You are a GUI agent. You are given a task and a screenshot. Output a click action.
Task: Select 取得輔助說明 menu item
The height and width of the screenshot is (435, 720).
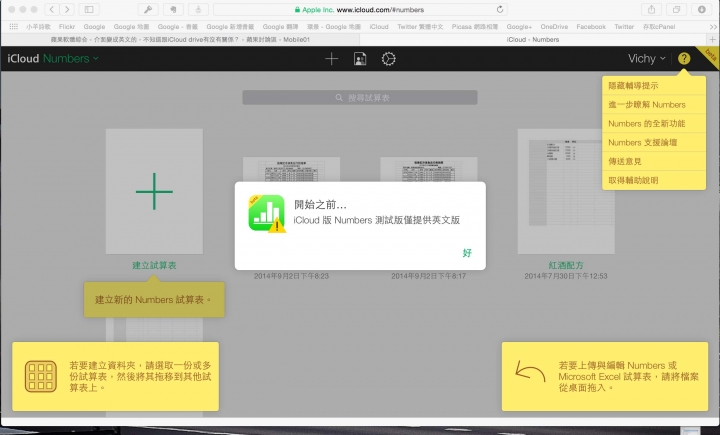pos(654,180)
